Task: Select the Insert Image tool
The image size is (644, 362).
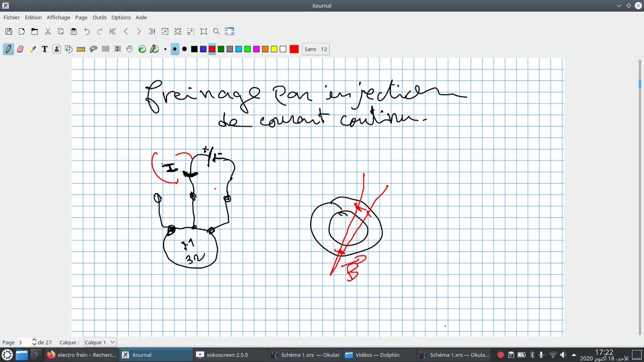Action: [57, 49]
